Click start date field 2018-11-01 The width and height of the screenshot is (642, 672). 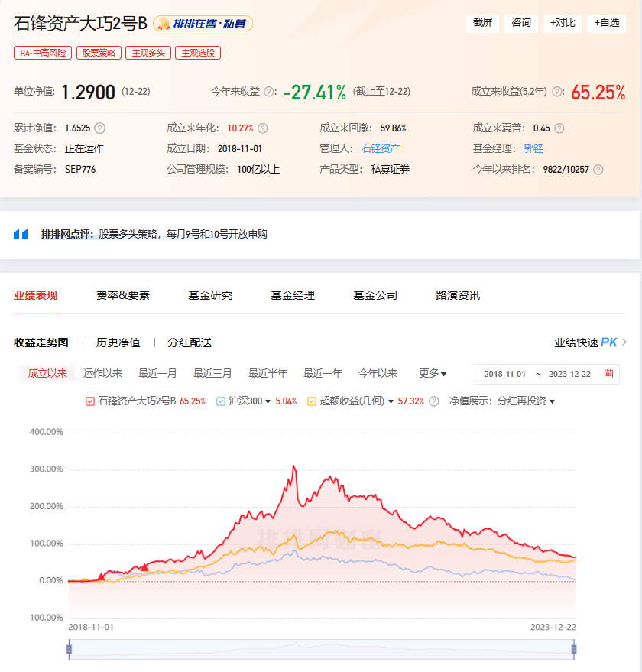point(504,374)
